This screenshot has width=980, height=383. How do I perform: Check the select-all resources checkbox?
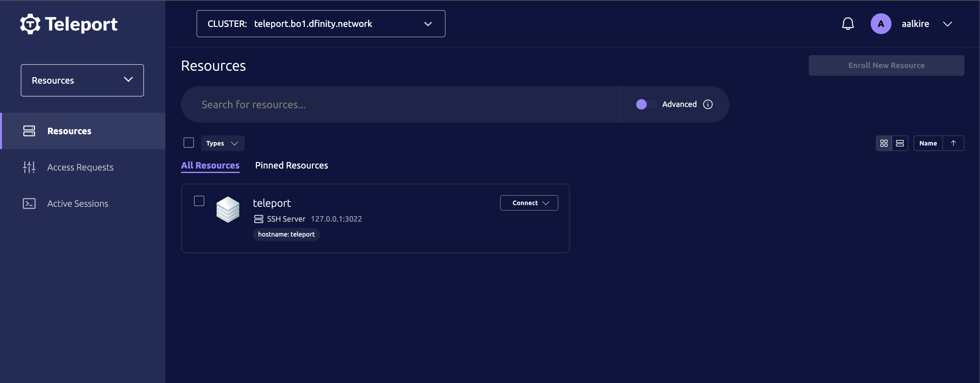pyautogui.click(x=189, y=143)
